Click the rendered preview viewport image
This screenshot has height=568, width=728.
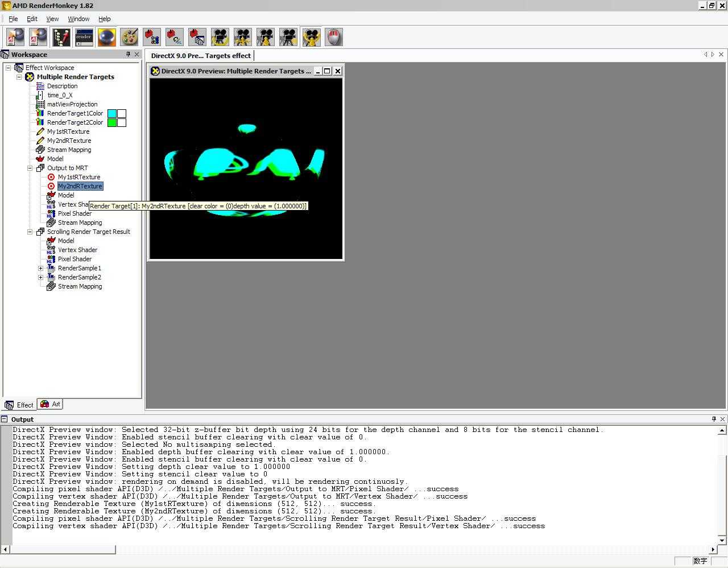pos(246,168)
